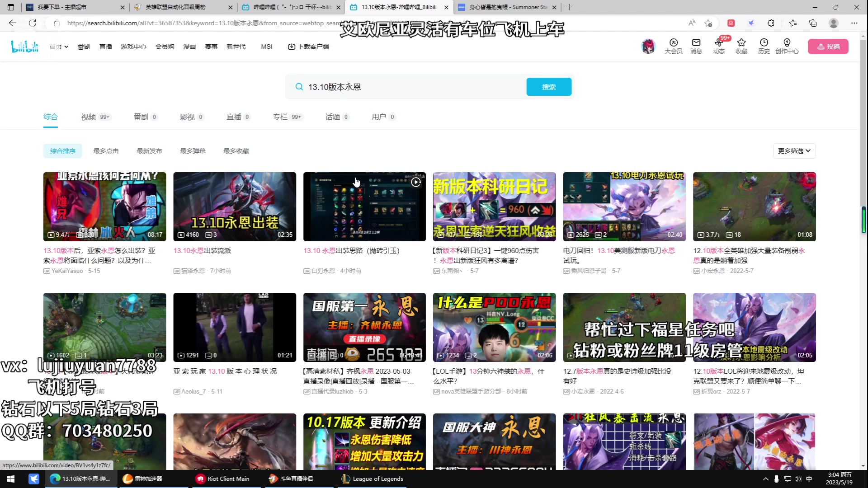Open browser profile avatar icon
This screenshot has width=868, height=488.
coord(834,23)
